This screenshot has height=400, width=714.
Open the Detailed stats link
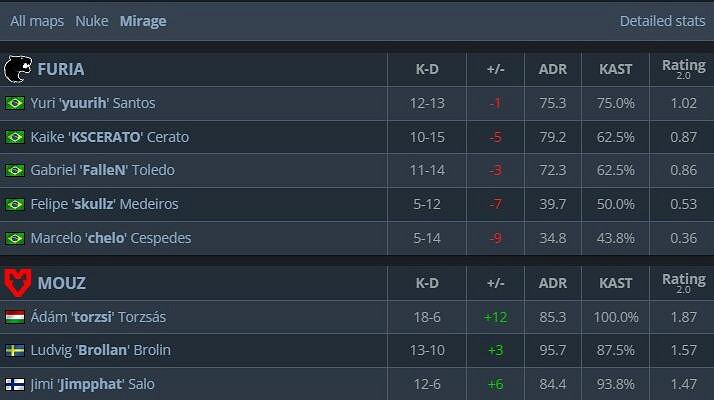[662, 21]
